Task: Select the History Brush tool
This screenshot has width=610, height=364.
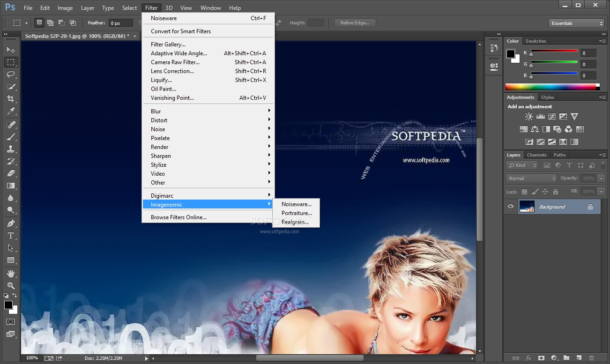Action: point(11,161)
